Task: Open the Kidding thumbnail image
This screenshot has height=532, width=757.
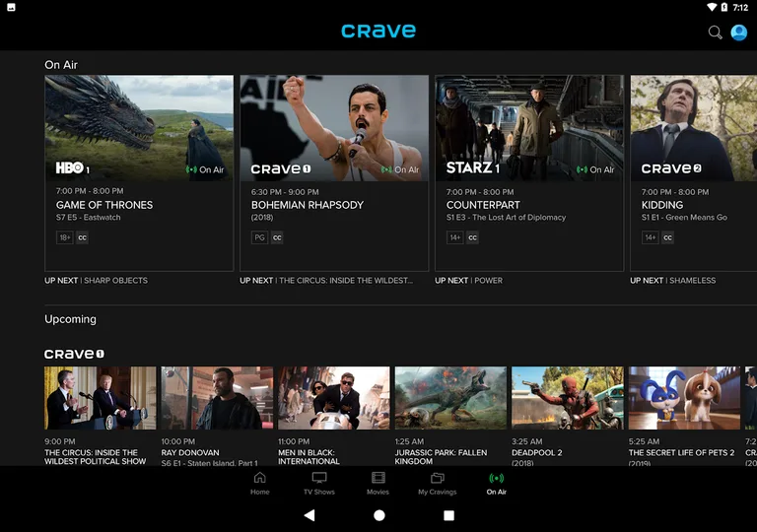Action: [694, 128]
